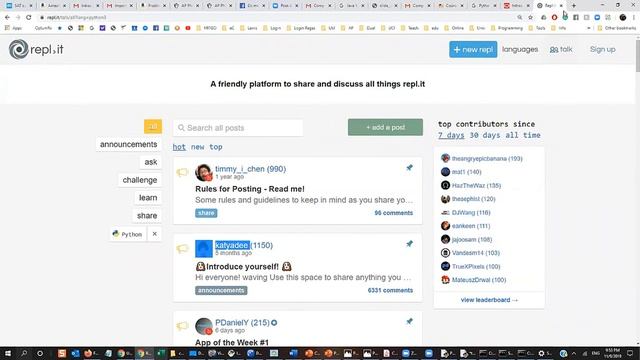Screen dimensions: 640x360
Task: Click the Python language filter tag
Action: point(127,234)
